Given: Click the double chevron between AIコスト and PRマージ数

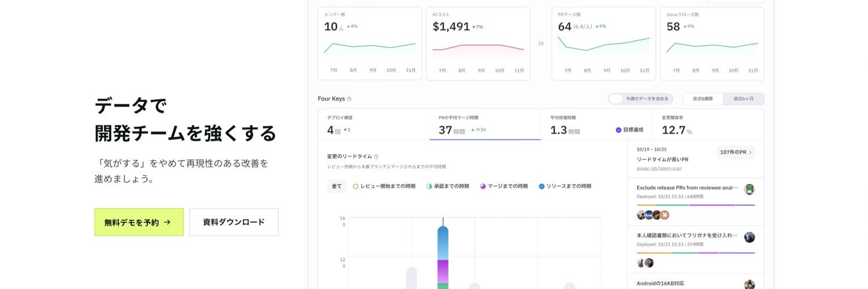Looking at the screenshot, I should tap(541, 43).
